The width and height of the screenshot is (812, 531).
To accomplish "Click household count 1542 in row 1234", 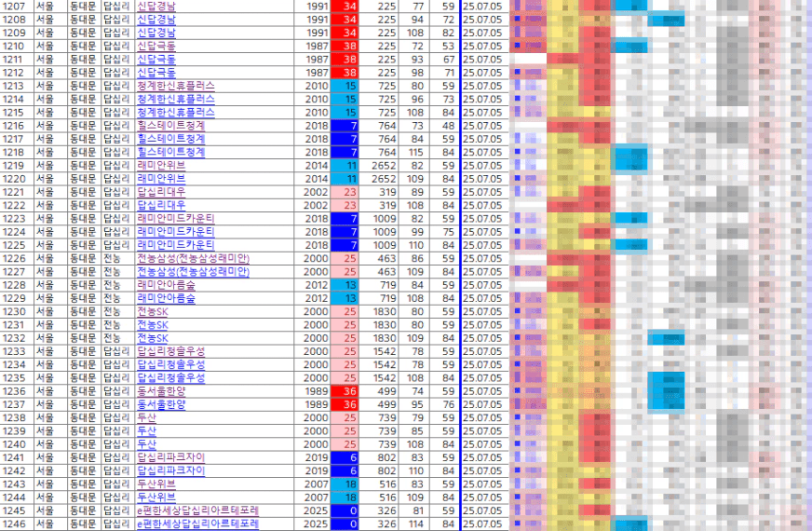I will click(379, 364).
